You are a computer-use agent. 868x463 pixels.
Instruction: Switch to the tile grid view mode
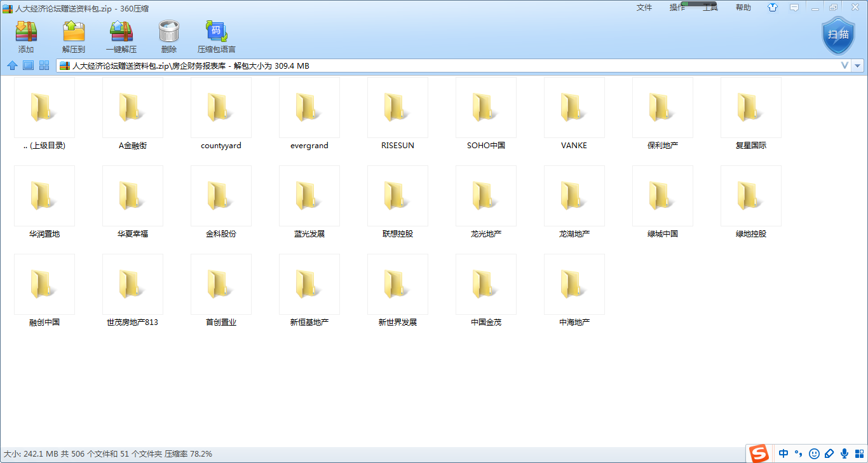click(44, 66)
